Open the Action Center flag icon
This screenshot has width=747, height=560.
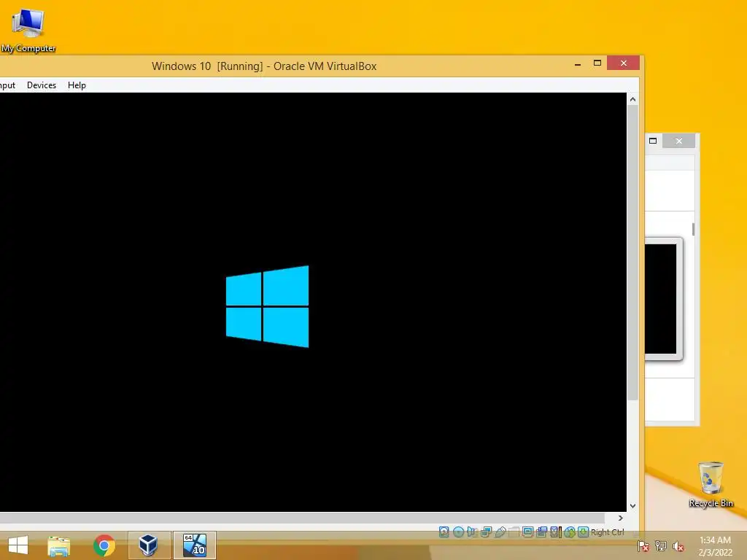[643, 546]
